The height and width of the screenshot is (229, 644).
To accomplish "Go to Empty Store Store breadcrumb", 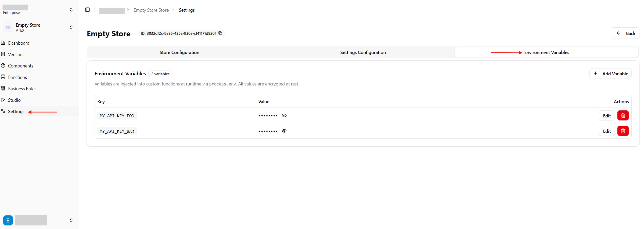I will [x=151, y=10].
